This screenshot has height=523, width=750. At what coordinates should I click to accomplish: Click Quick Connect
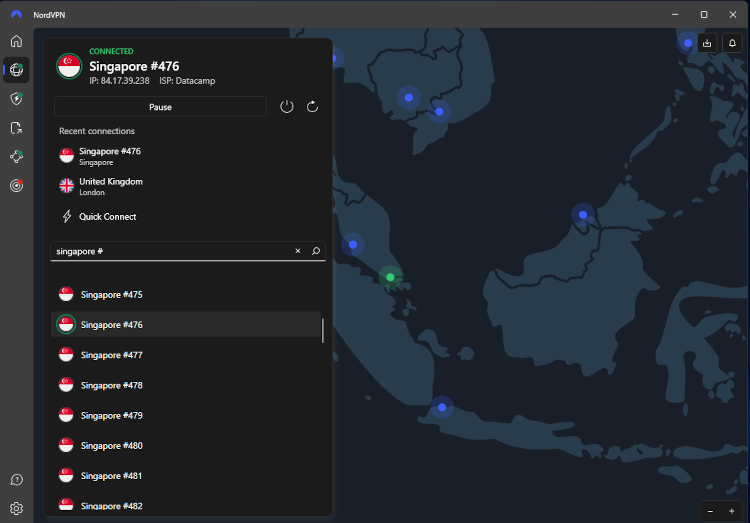coord(188,216)
